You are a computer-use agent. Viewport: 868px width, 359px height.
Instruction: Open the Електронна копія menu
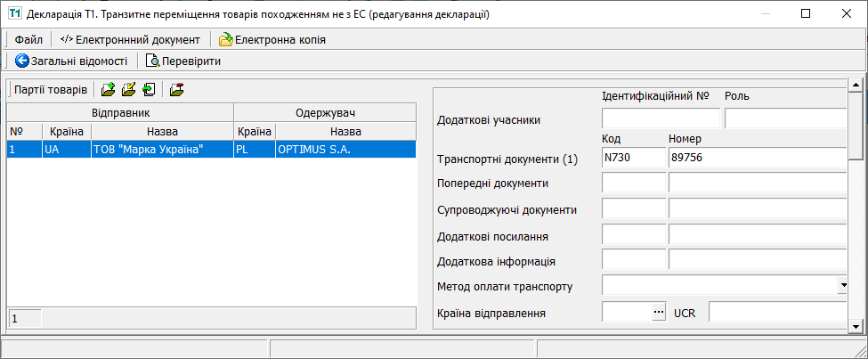click(x=272, y=40)
